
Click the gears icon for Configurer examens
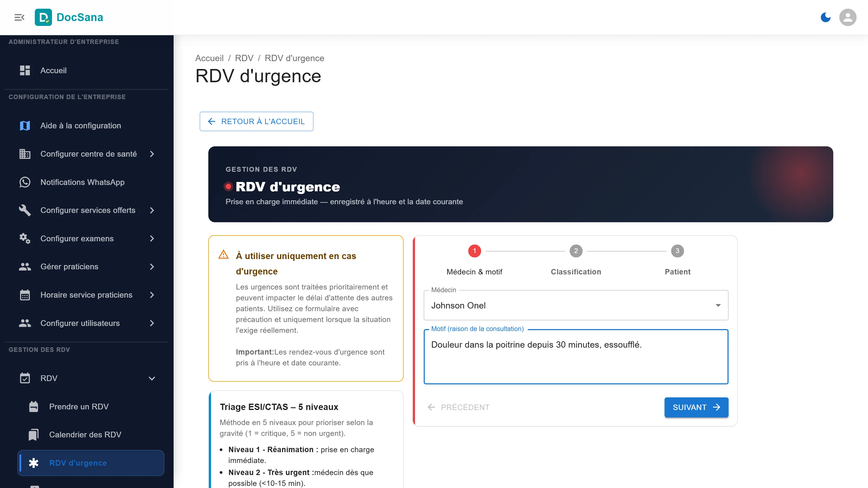[x=25, y=239]
